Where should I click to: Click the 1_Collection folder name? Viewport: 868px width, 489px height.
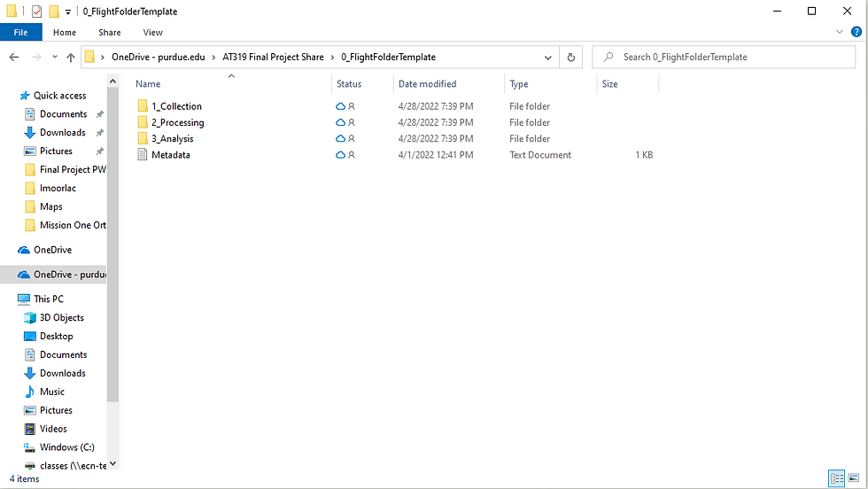coord(176,105)
